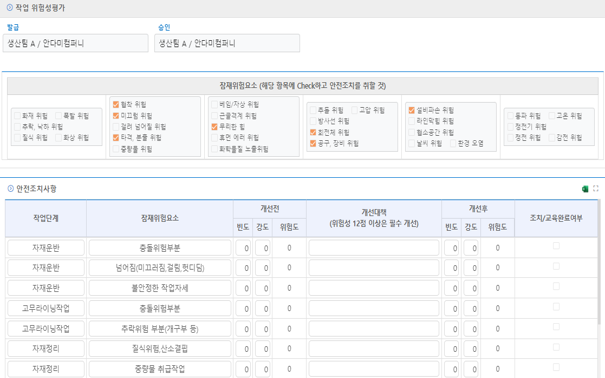Check the 화학물질 노출위험 checkbox
The height and width of the screenshot is (378, 605).
215,149
